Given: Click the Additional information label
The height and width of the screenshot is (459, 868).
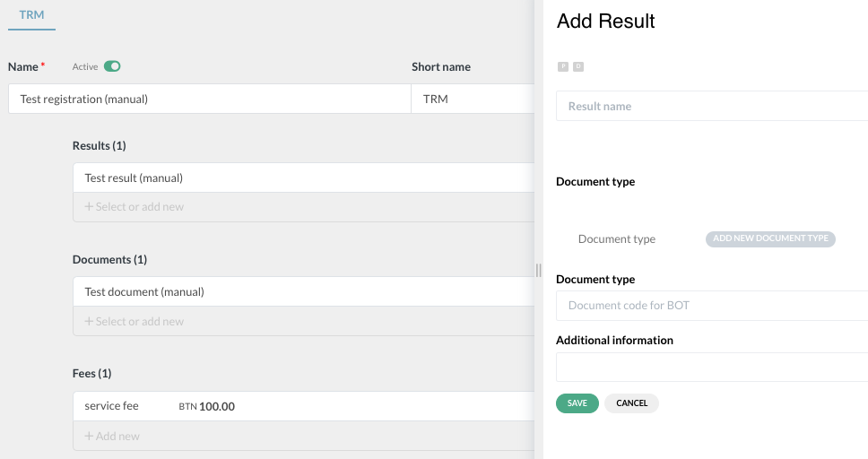Looking at the screenshot, I should pos(614,341).
